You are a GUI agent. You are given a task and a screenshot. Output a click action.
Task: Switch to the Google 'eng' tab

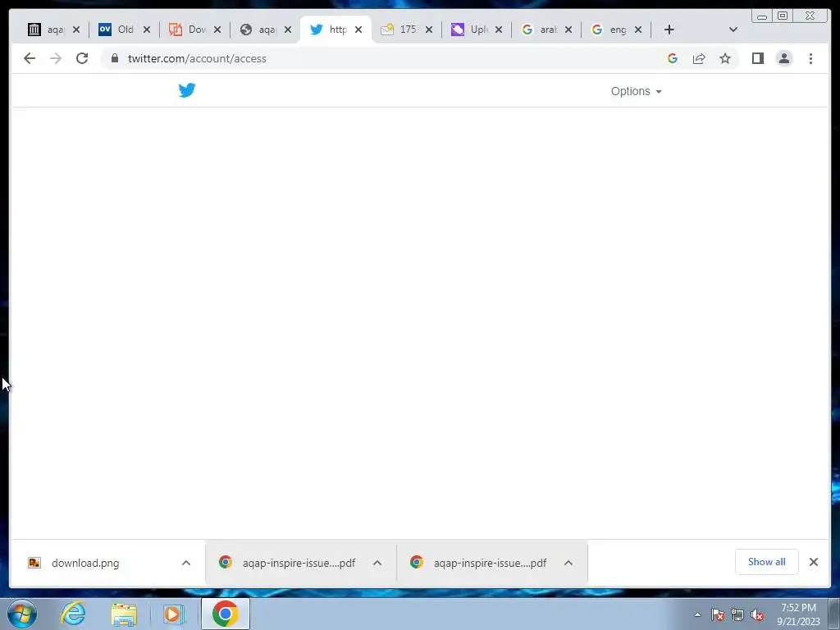pyautogui.click(x=609, y=30)
